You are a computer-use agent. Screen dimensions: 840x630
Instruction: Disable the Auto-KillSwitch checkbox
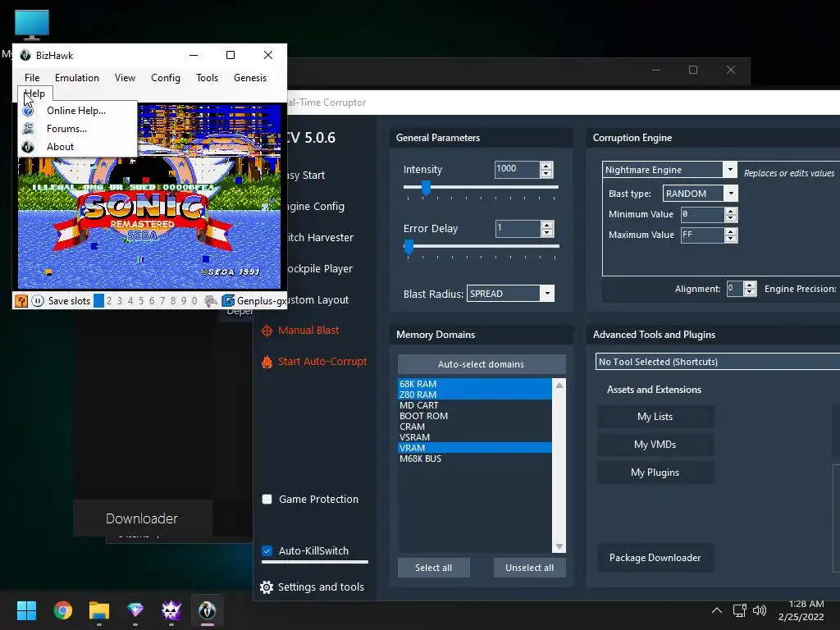[x=267, y=550]
